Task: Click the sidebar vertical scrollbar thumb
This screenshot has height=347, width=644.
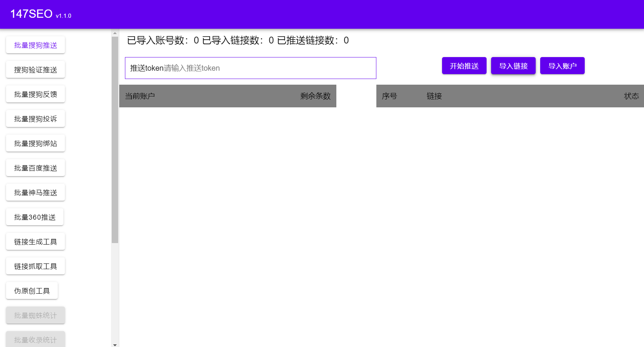Action: pos(115,139)
